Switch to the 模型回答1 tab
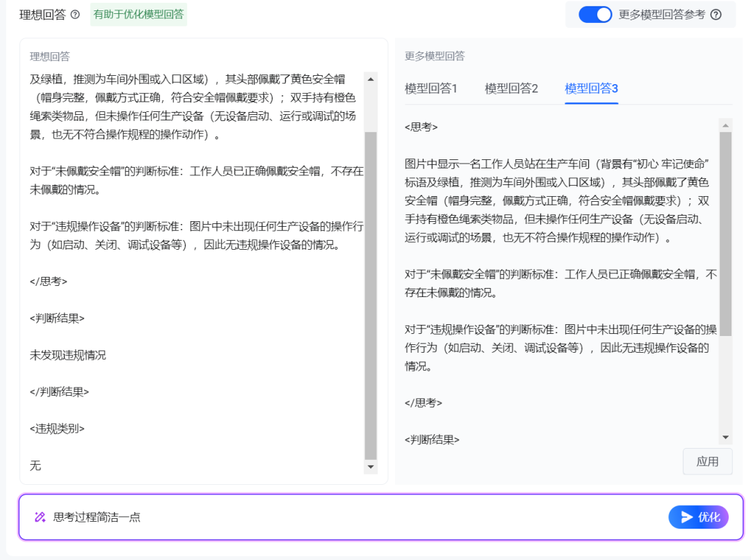 pos(431,88)
